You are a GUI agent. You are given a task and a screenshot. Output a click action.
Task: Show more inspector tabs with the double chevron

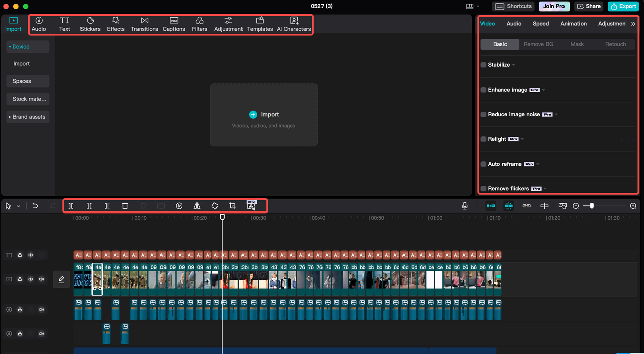click(x=633, y=24)
